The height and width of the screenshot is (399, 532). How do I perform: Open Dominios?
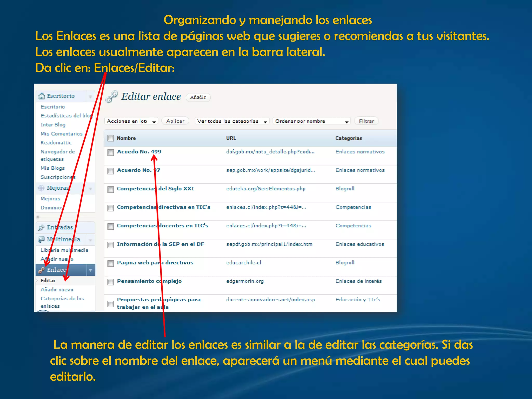point(52,208)
